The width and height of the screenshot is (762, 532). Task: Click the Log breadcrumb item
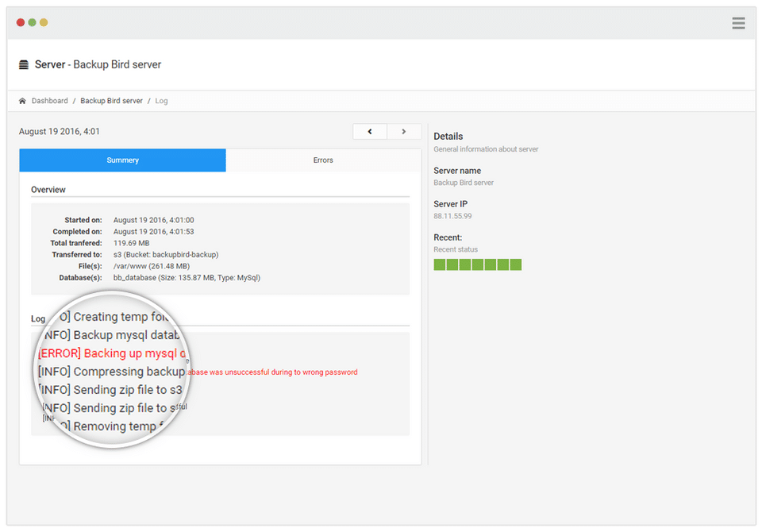(x=161, y=101)
